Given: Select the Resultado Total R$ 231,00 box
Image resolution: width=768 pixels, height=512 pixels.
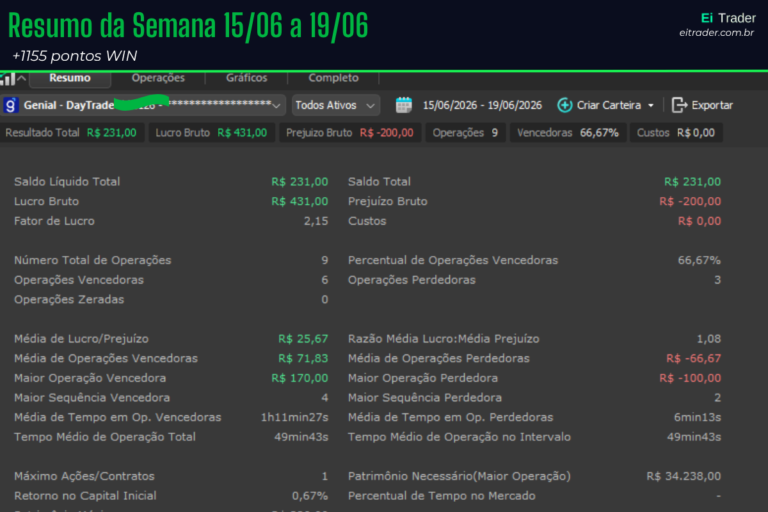Looking at the screenshot, I should [x=72, y=133].
